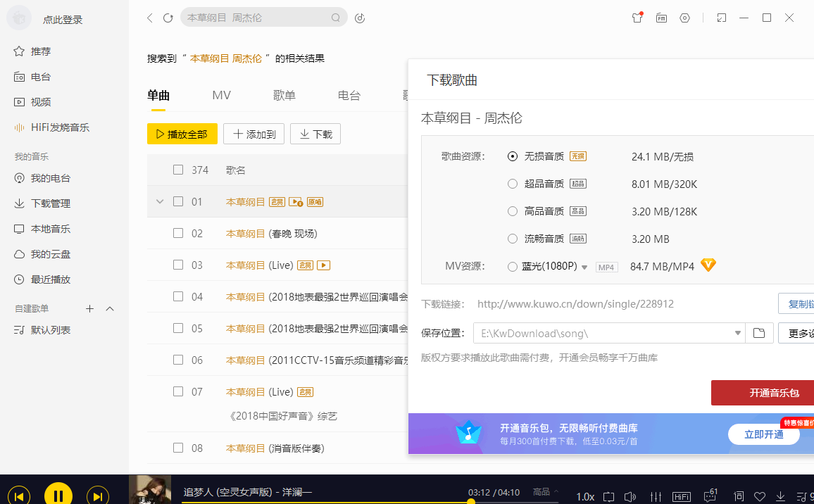The height and width of the screenshot is (504, 814).
Task: Switch to the MV tab
Action: (221, 95)
